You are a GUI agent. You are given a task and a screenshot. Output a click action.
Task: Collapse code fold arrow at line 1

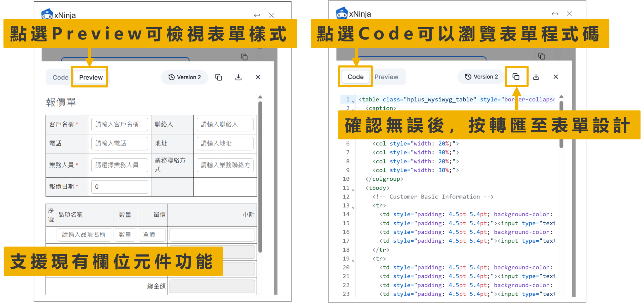point(353,101)
